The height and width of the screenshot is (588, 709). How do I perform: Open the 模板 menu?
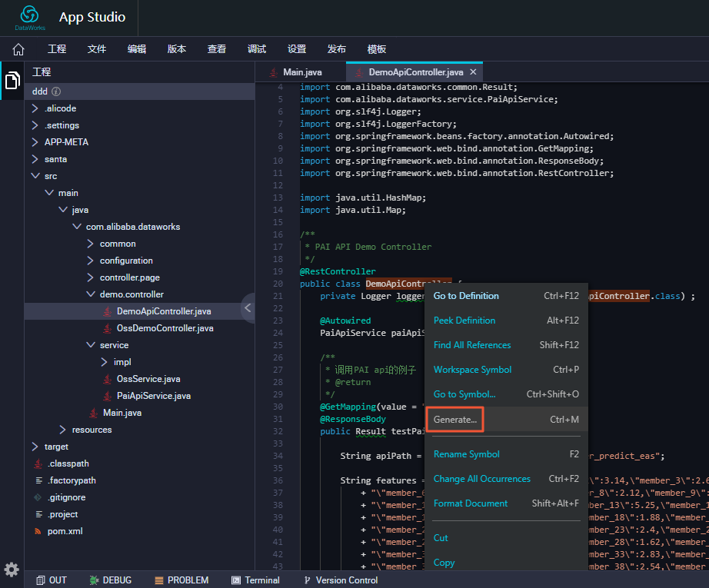pyautogui.click(x=377, y=49)
